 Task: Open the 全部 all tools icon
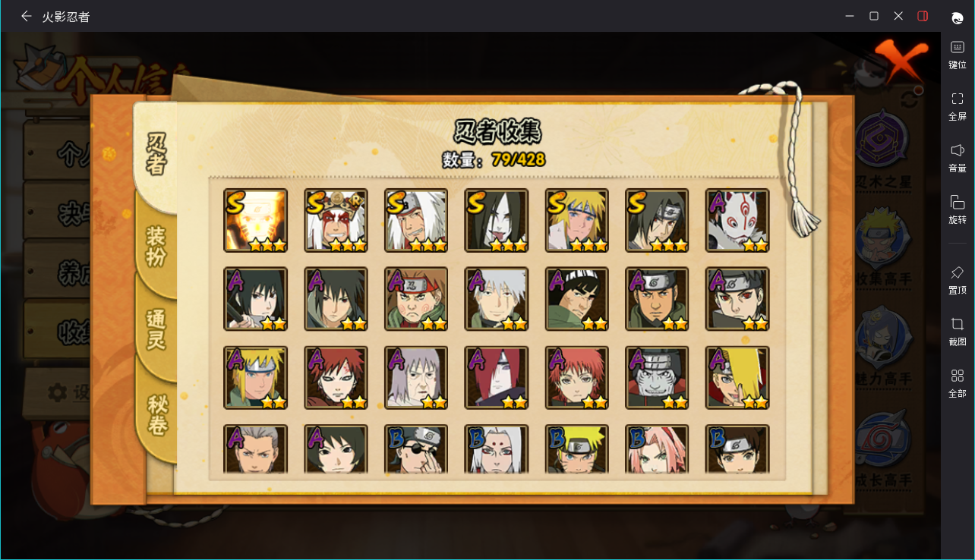(x=958, y=382)
